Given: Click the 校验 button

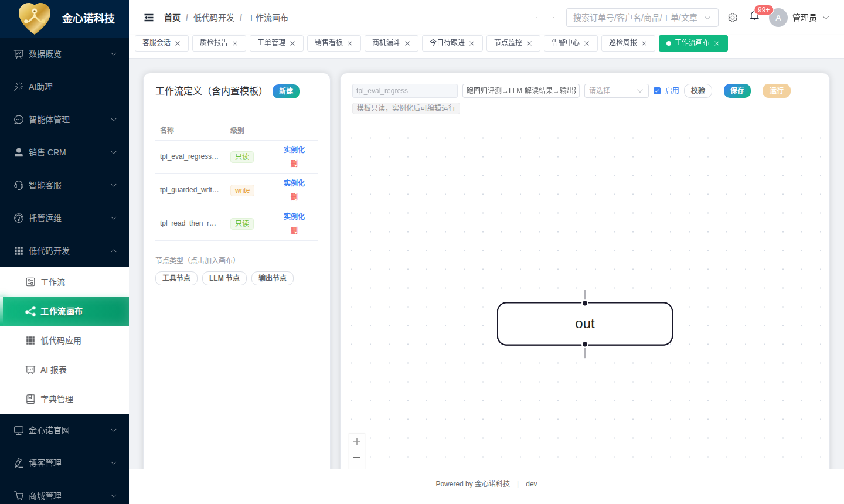Looking at the screenshot, I should tap(698, 91).
